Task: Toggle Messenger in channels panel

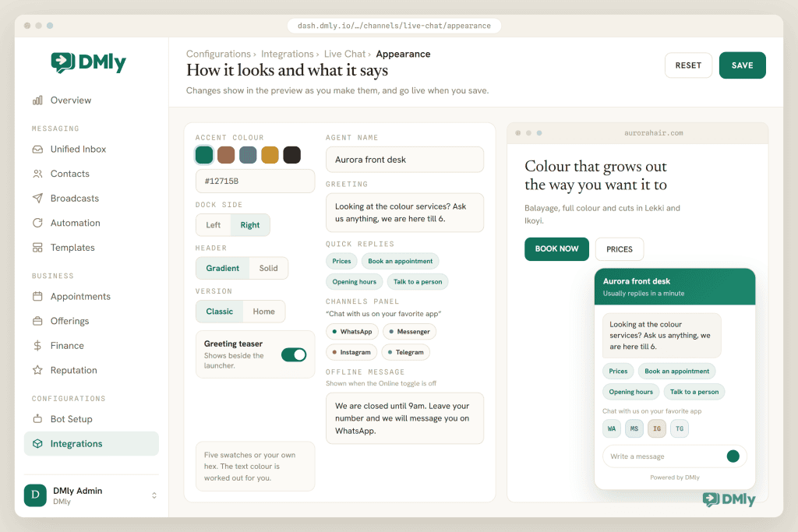Action: [409, 332]
